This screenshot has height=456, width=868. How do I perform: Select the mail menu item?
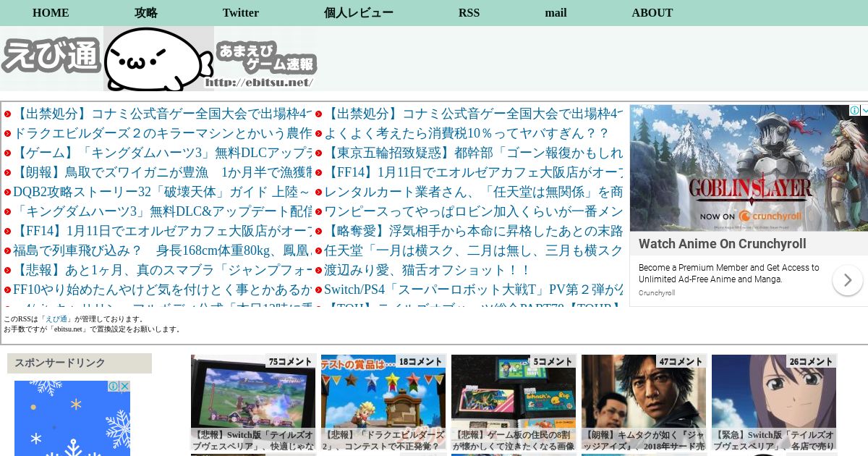(556, 13)
